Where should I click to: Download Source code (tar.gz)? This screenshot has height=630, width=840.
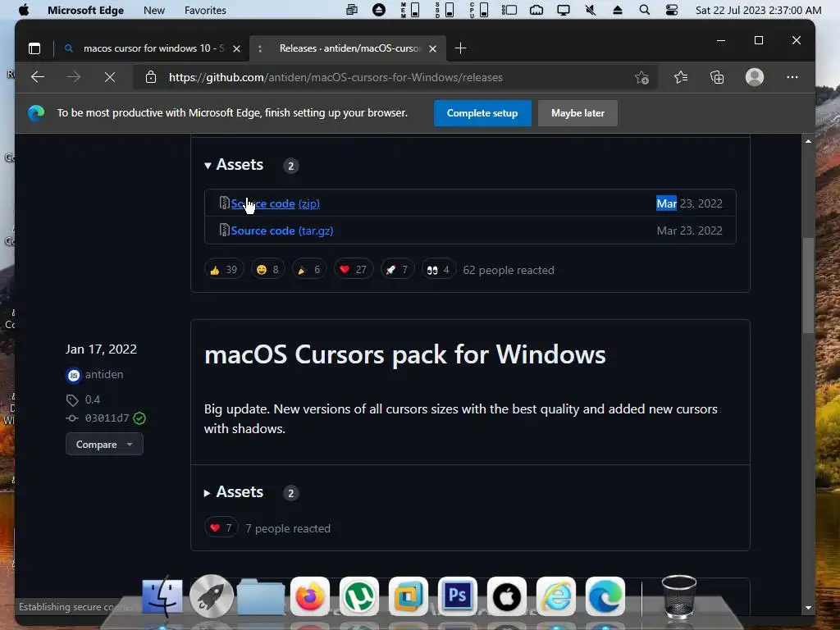pos(282,231)
